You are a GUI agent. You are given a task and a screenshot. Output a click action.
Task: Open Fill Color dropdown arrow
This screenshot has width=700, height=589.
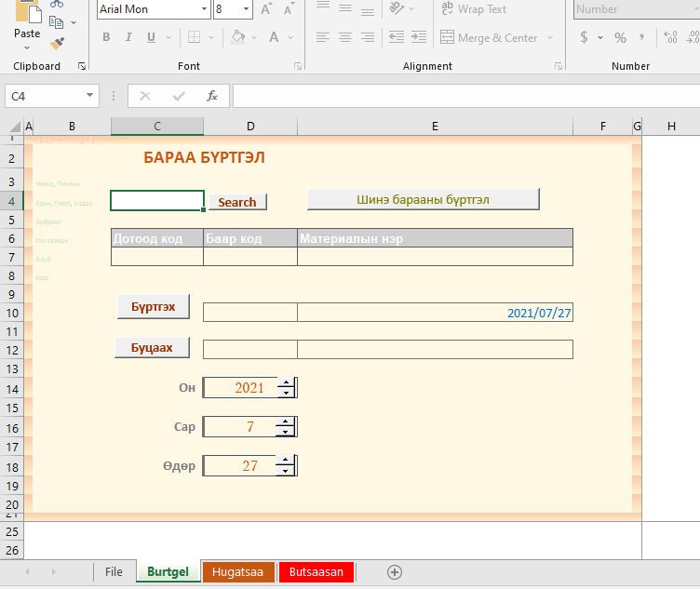click(x=254, y=37)
